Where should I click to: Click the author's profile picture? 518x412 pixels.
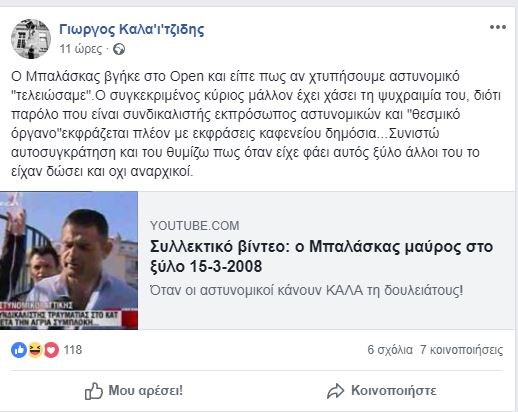point(31,39)
